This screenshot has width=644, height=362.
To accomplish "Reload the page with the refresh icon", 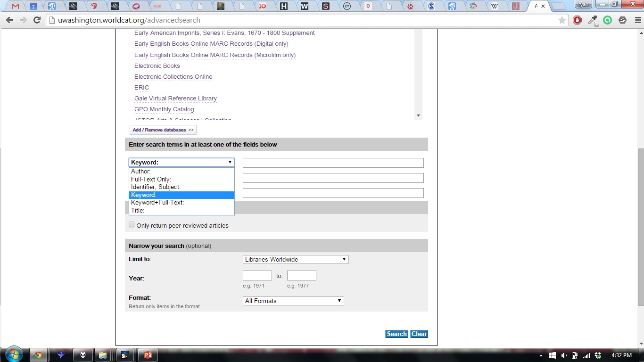I will (37, 20).
